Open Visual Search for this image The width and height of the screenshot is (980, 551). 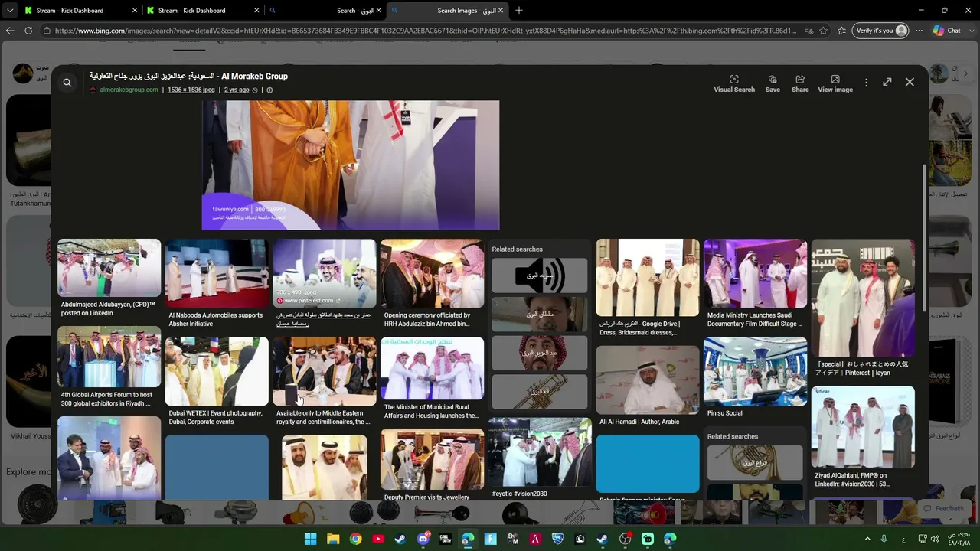pyautogui.click(x=734, y=83)
